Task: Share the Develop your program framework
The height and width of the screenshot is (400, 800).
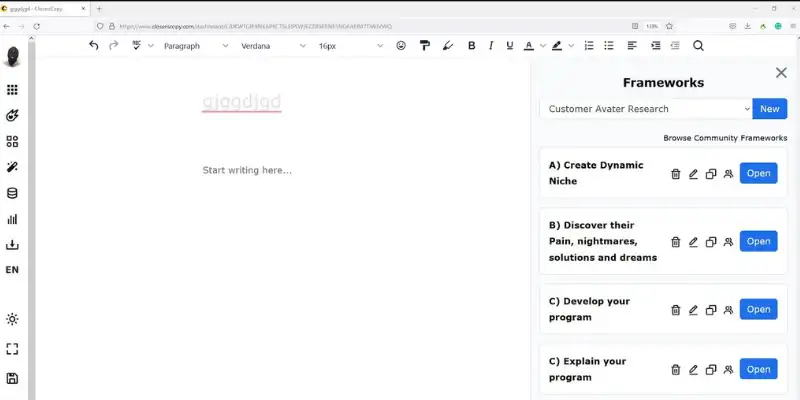Action: [x=728, y=310]
